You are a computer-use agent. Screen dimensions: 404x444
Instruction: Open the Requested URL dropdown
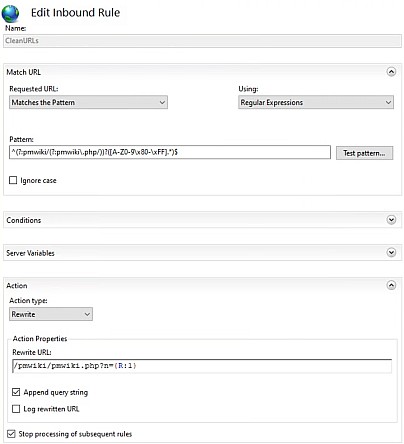coord(88,102)
